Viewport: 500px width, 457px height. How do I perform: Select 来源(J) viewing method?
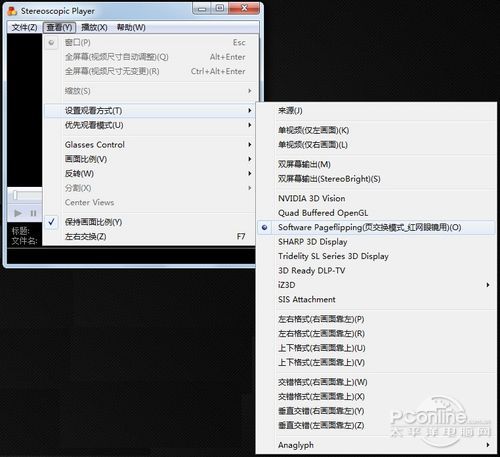[376, 111]
